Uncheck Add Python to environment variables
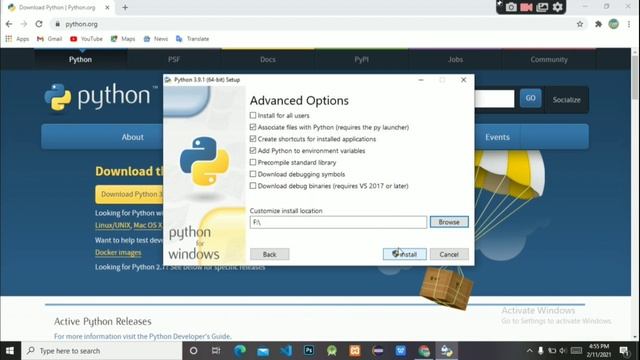 [253, 151]
